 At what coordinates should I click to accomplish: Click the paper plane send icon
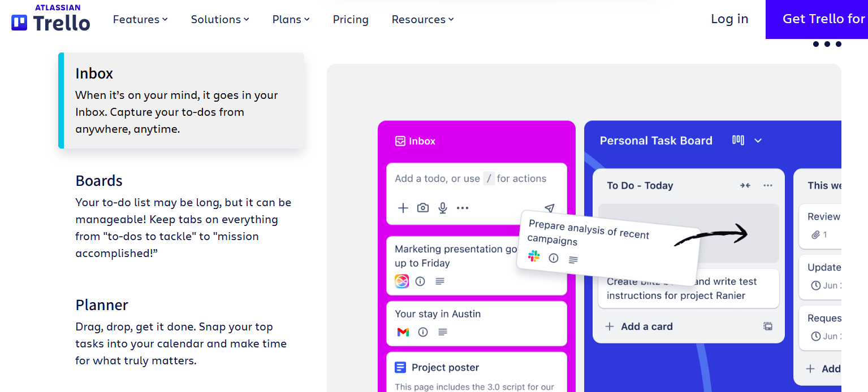click(x=549, y=208)
